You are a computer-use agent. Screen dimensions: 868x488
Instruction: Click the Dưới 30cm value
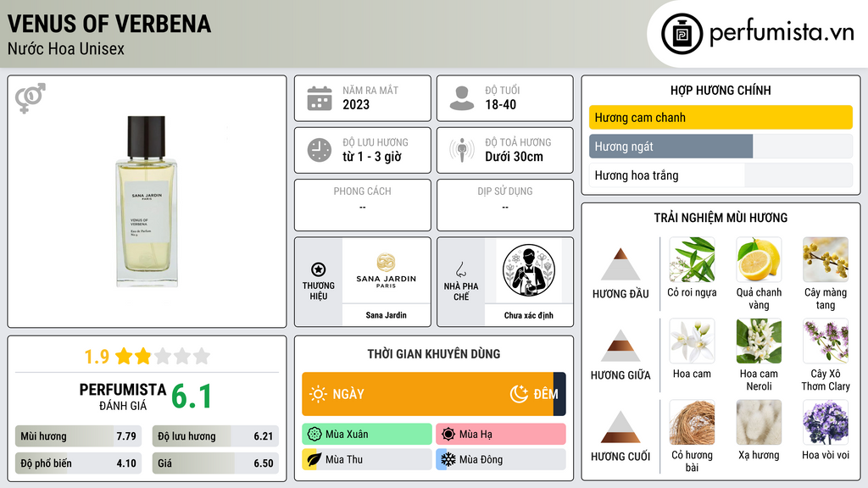point(514,157)
